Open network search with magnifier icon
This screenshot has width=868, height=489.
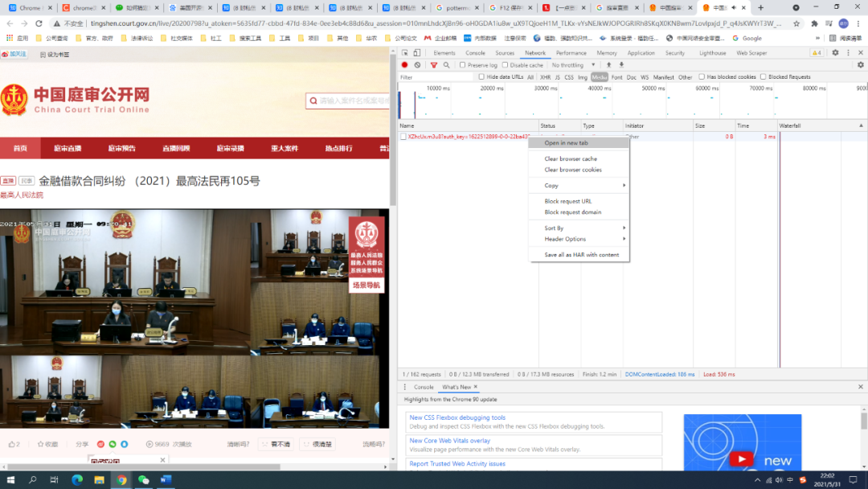click(x=446, y=65)
